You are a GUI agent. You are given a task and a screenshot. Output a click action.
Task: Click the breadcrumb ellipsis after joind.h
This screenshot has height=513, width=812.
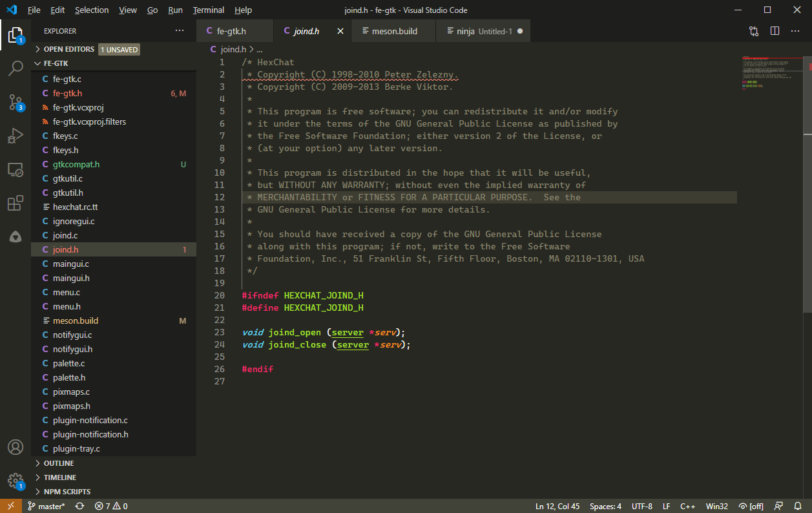pyautogui.click(x=260, y=49)
